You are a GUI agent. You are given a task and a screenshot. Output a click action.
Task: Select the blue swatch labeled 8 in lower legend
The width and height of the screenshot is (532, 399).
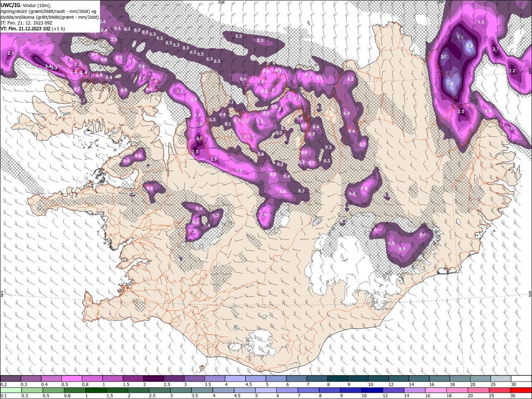(x=330, y=390)
